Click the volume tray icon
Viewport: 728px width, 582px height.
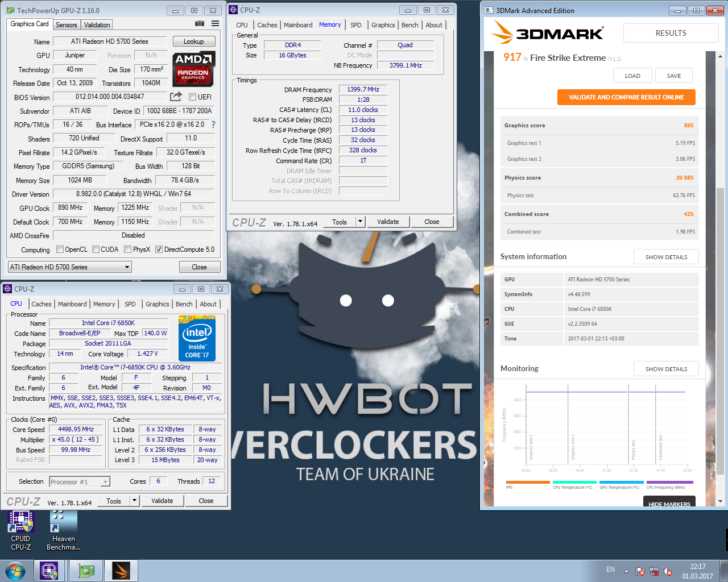668,571
